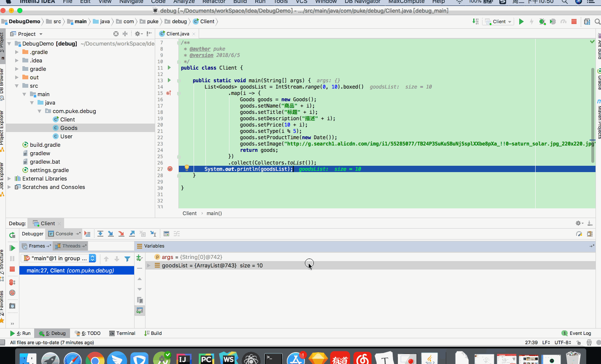Use the Step Out debugger icon
This screenshot has height=364, width=601.
pos(132,234)
